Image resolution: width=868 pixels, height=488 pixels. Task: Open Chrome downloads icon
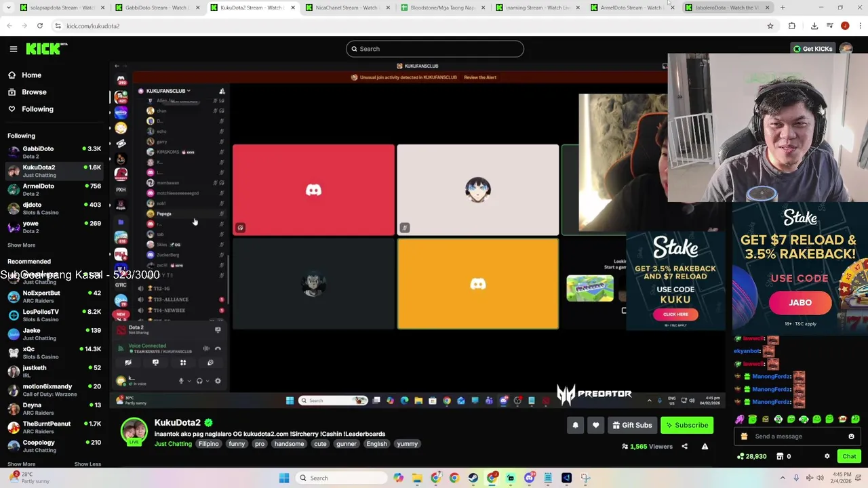(814, 26)
